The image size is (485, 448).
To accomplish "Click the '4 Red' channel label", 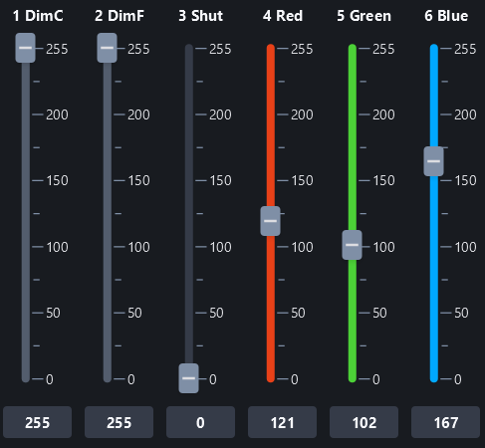I will 283,16.
